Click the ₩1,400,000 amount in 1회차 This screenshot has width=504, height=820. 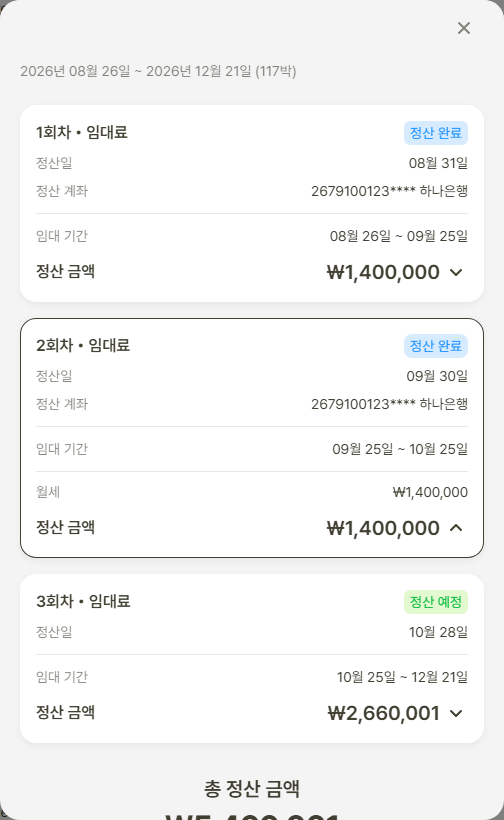click(383, 272)
